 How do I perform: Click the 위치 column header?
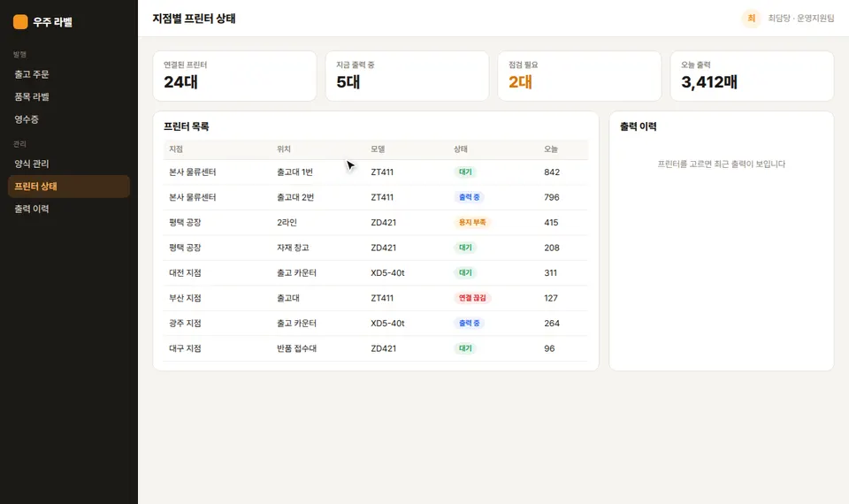[284, 149]
